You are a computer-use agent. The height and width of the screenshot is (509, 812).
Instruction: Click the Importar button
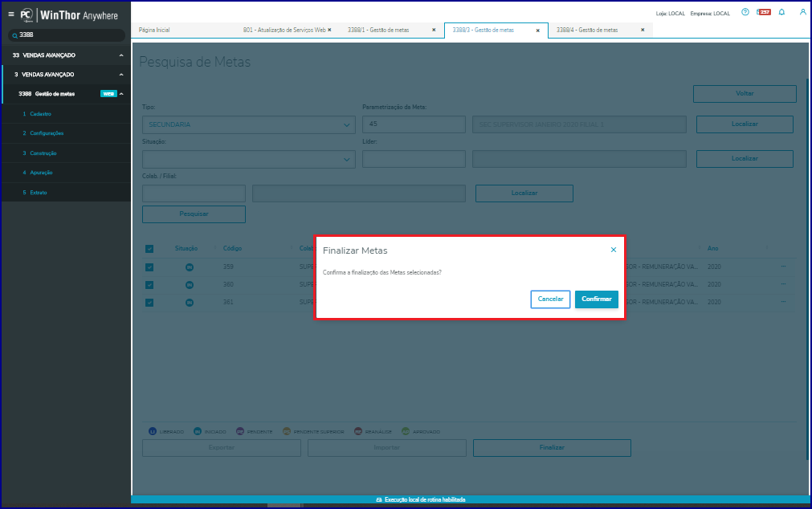coord(387,448)
